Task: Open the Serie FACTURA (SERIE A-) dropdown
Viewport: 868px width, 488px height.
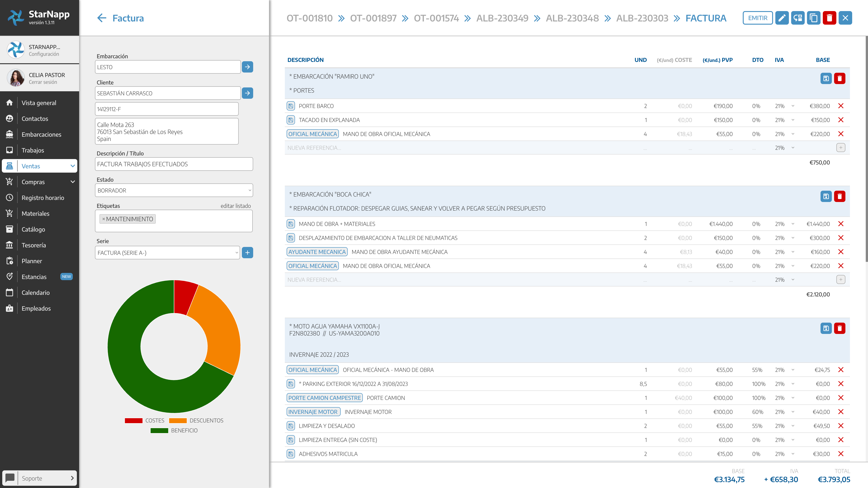Action: (167, 253)
